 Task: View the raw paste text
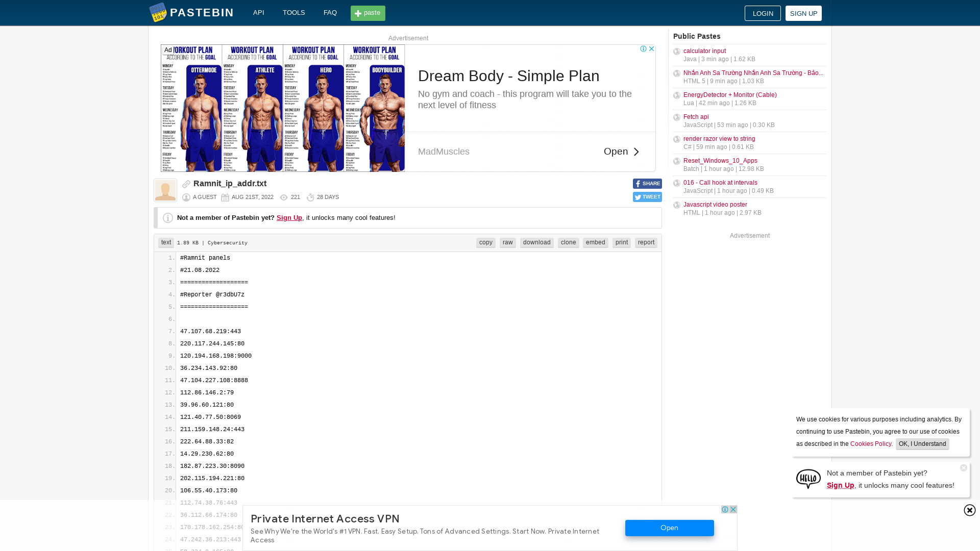pyautogui.click(x=507, y=243)
